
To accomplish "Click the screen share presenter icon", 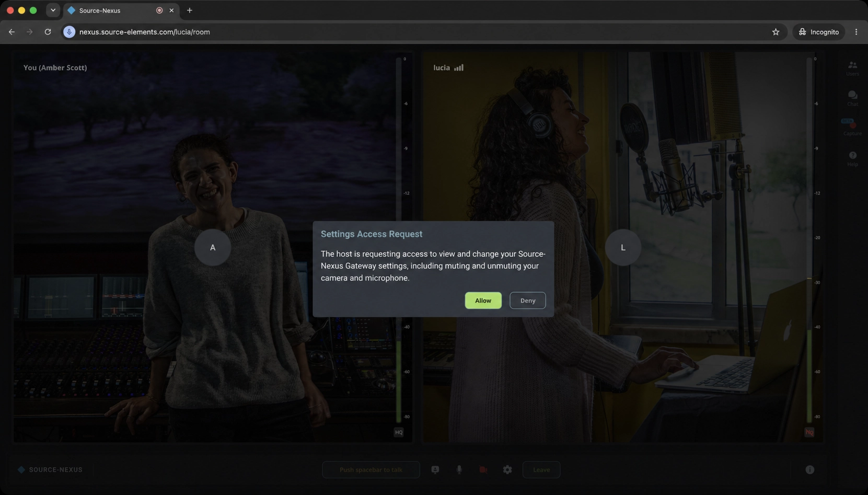I will 435,469.
